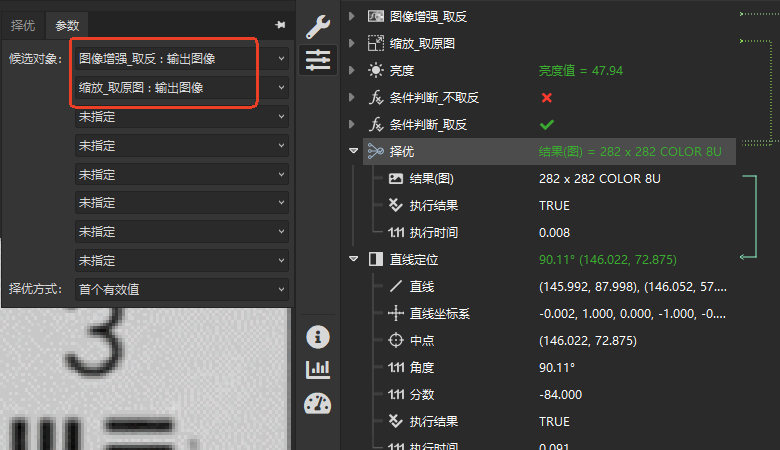This screenshot has width=780, height=450.
Task: Click the 亮度 sun icon
Action: coord(376,70)
